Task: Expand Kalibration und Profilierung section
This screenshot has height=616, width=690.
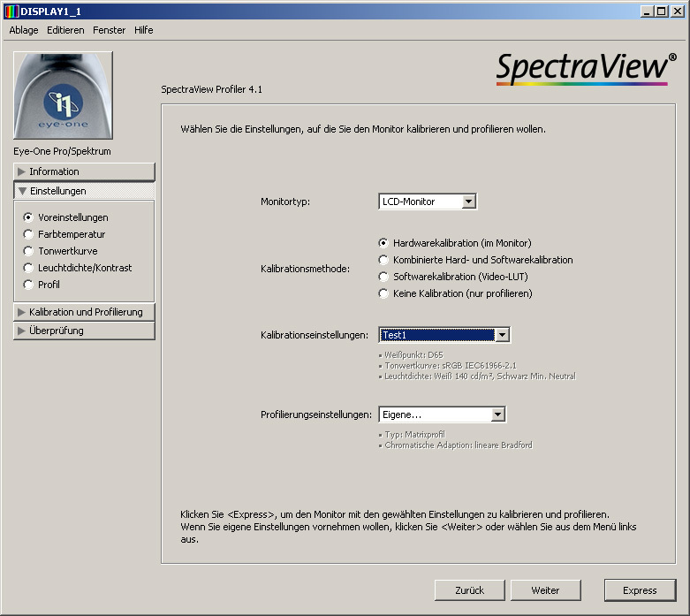Action: click(x=84, y=312)
